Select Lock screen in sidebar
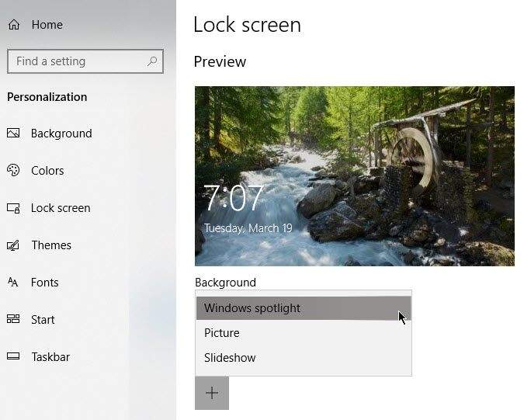The height and width of the screenshot is (420, 524). [x=61, y=208]
